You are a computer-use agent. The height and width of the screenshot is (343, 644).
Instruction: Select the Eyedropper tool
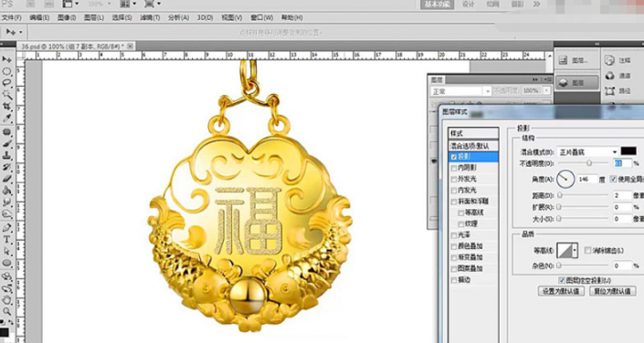click(x=7, y=119)
